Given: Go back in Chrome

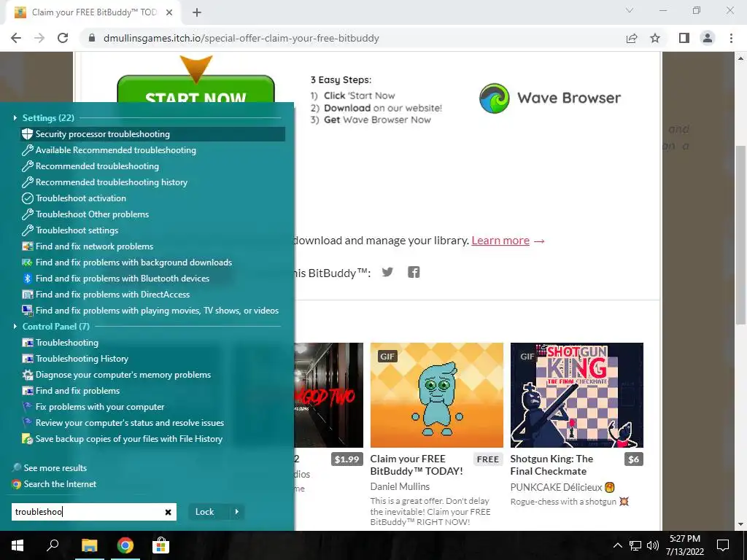Looking at the screenshot, I should tap(16, 38).
